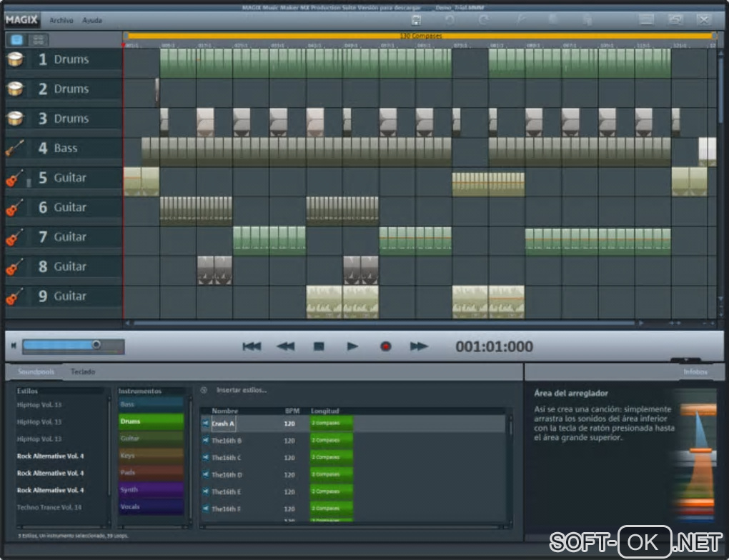Click the loop list vertical scrollbar
Image resolution: width=729 pixels, height=560 pixels.
tap(510, 467)
